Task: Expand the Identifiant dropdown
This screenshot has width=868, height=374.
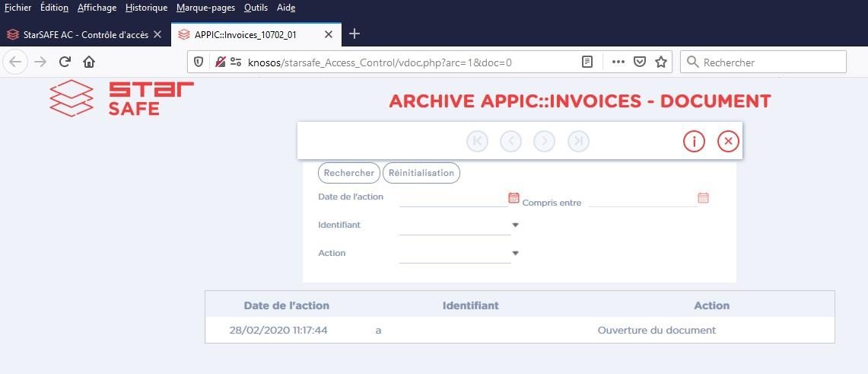Action: (x=515, y=225)
